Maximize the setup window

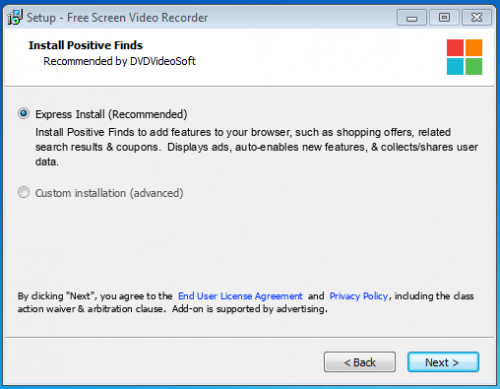[444, 18]
